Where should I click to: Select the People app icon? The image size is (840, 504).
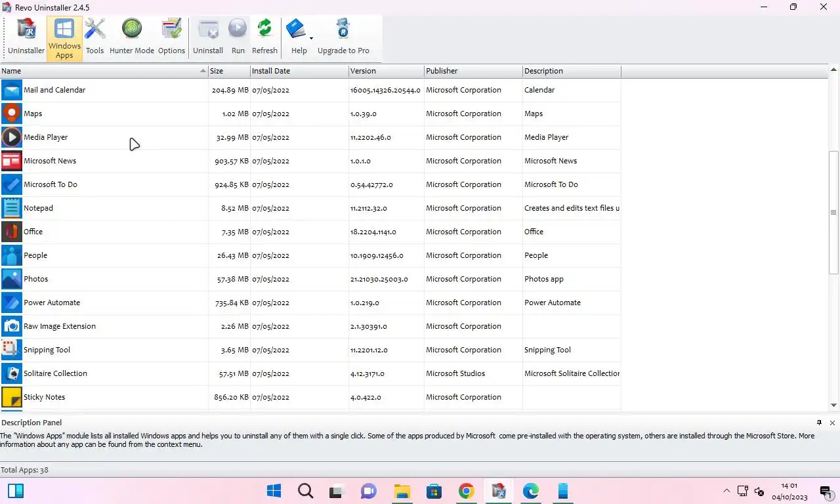(12, 255)
